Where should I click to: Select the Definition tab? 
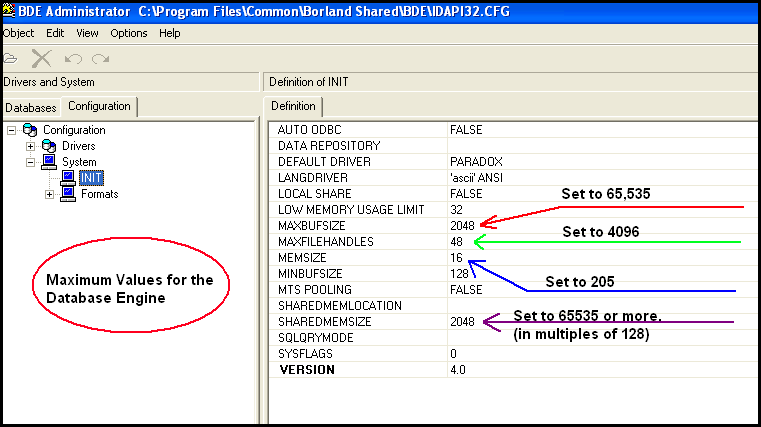(x=293, y=106)
